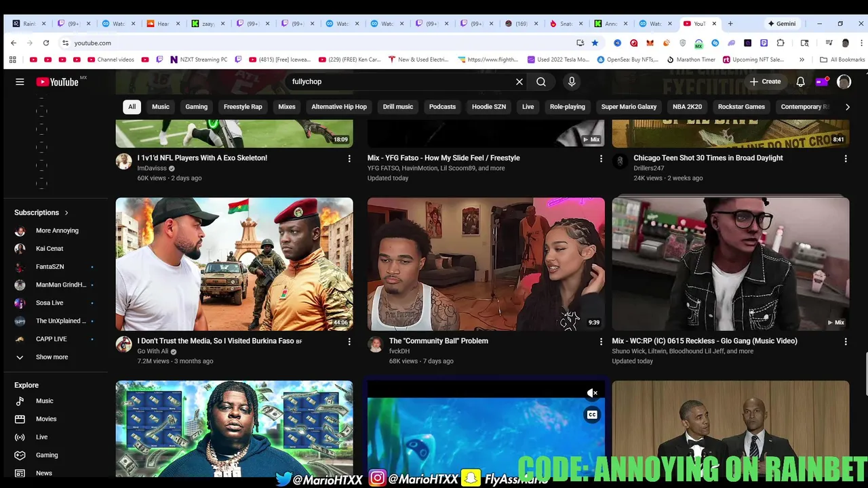
Task: Open options for Community Ball Problem video
Action: [x=601, y=342]
